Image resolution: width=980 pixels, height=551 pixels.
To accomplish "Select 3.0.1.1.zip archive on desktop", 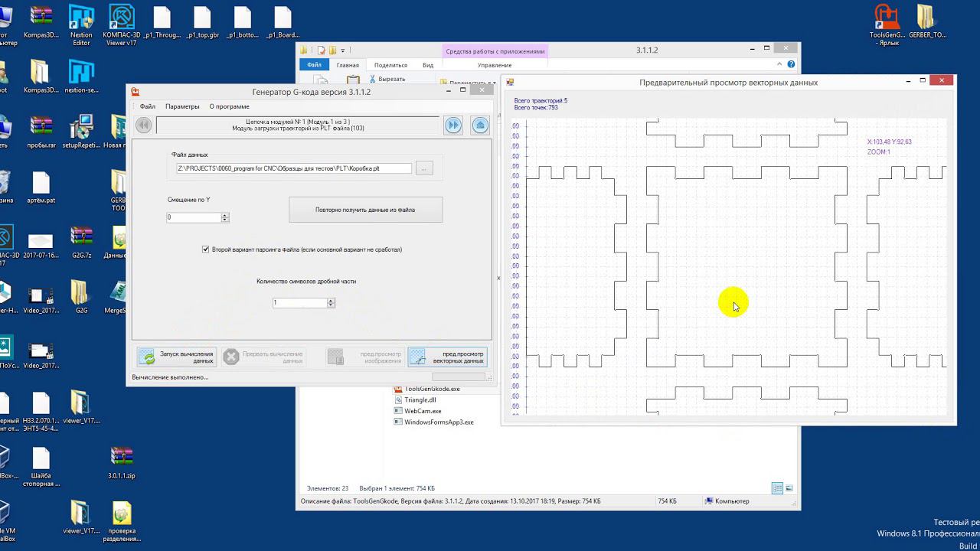I will coord(121,462).
